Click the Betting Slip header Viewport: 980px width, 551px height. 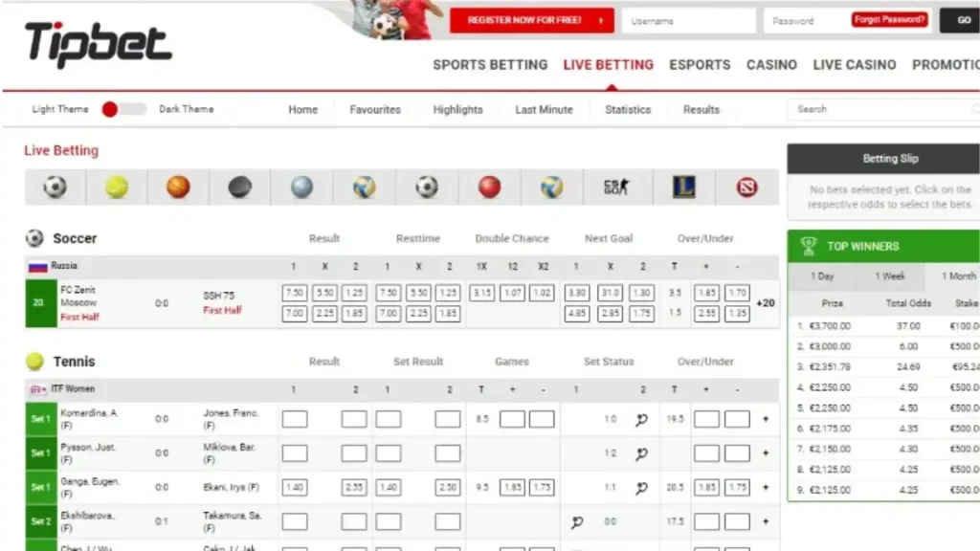pyautogui.click(x=883, y=159)
